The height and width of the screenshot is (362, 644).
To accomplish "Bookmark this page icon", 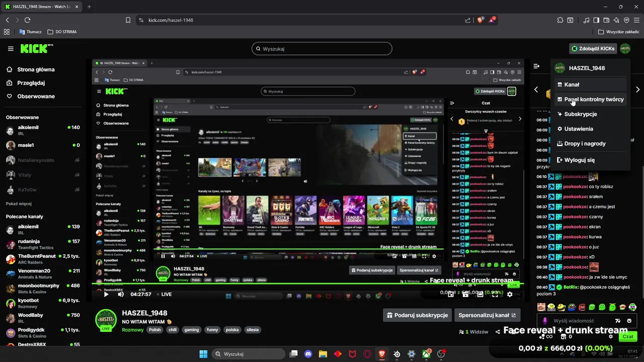I will (128, 20).
